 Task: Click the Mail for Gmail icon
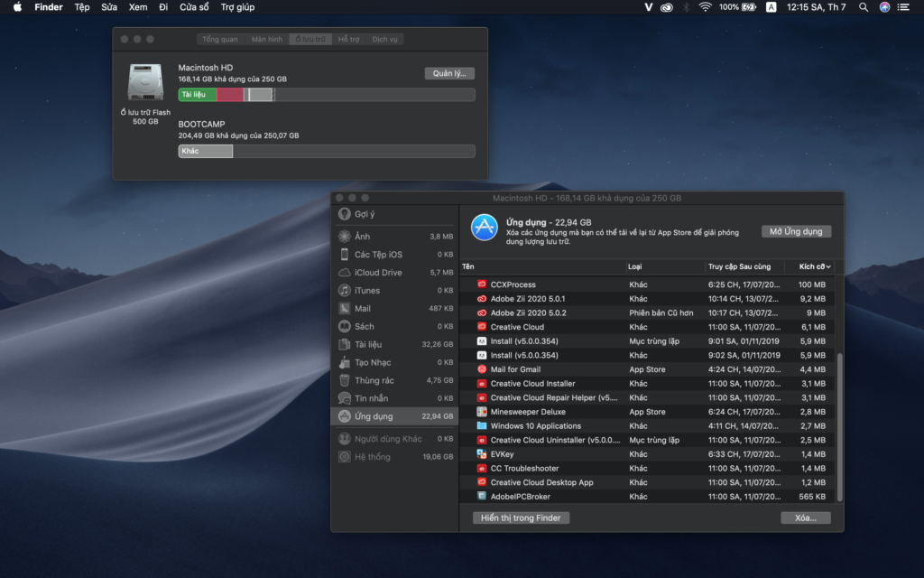pyautogui.click(x=482, y=369)
